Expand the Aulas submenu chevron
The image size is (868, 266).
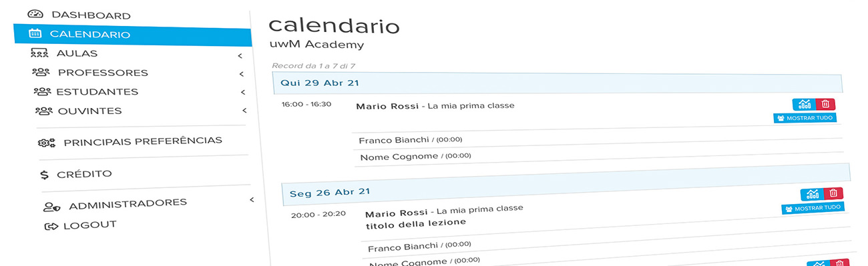[x=240, y=56]
